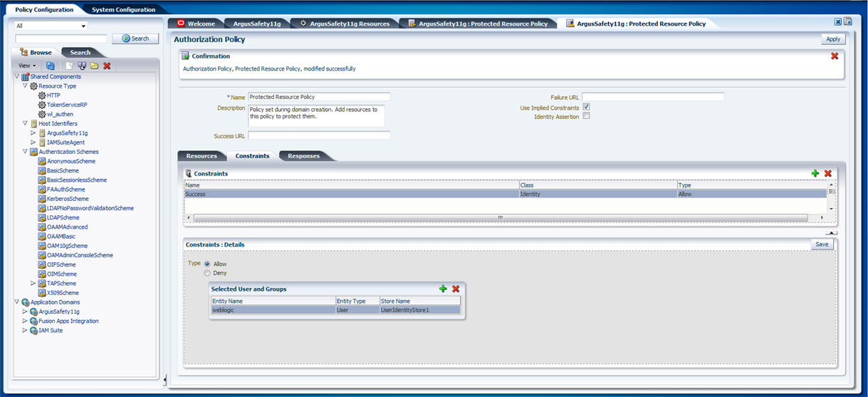
Task: Click the Resource Type gear icon
Action: 33,86
